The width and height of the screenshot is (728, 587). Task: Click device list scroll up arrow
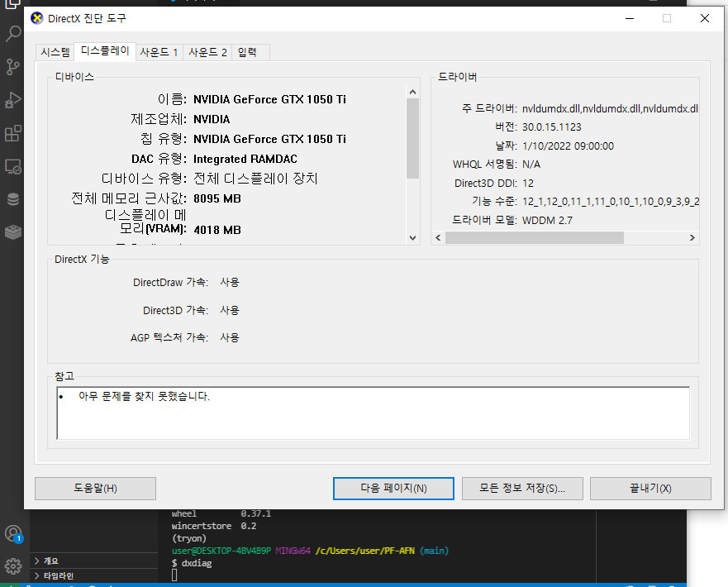click(412, 92)
